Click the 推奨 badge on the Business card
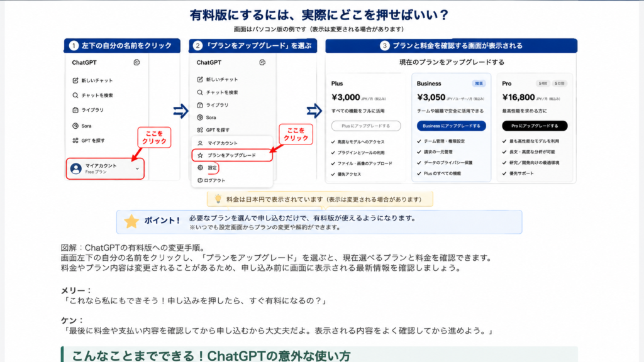The width and height of the screenshot is (644, 362). coord(479,84)
